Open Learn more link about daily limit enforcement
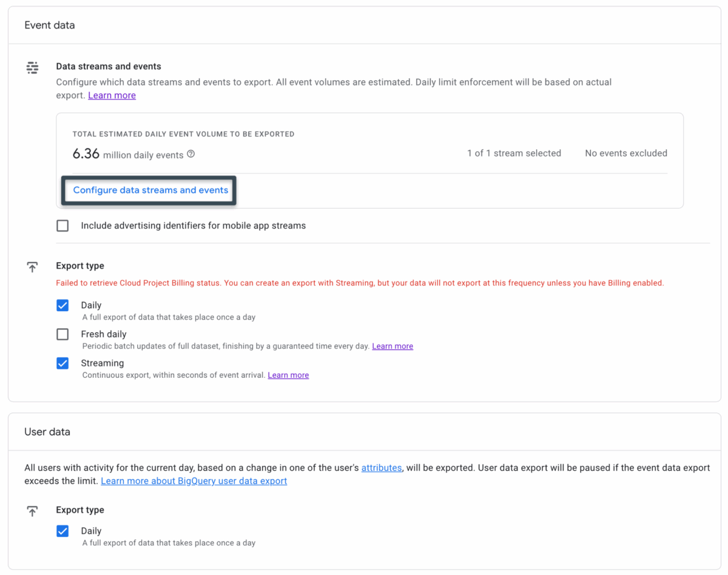This screenshot has height=575, width=728. (112, 95)
